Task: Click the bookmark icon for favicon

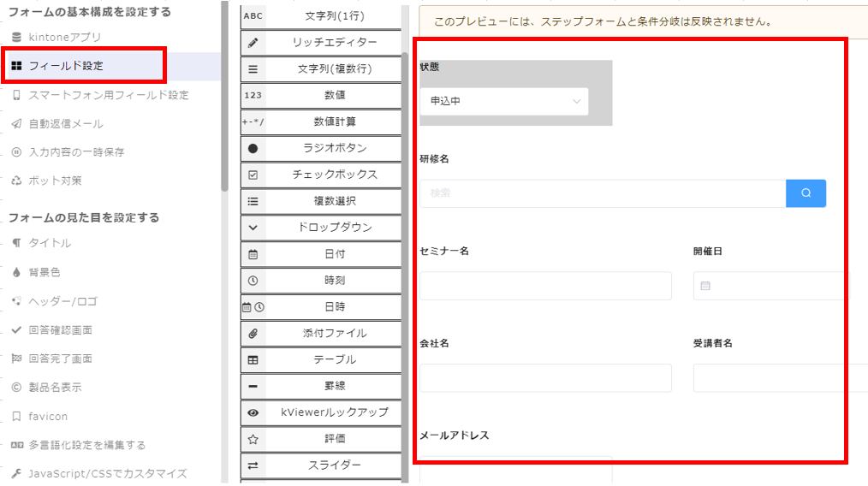Action: click(16, 416)
